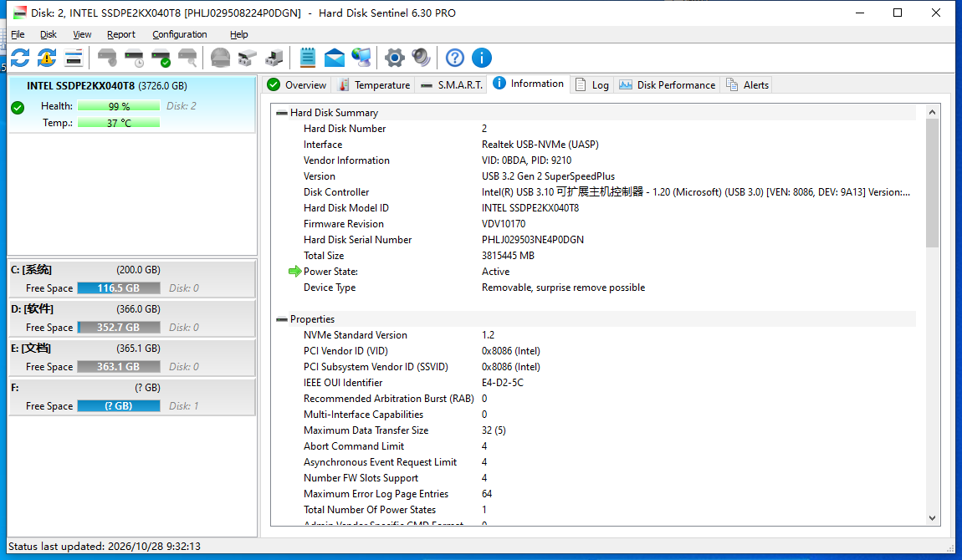The height and width of the screenshot is (560, 962).
Task: Click the NVMe Standard Version row label
Action: point(356,335)
